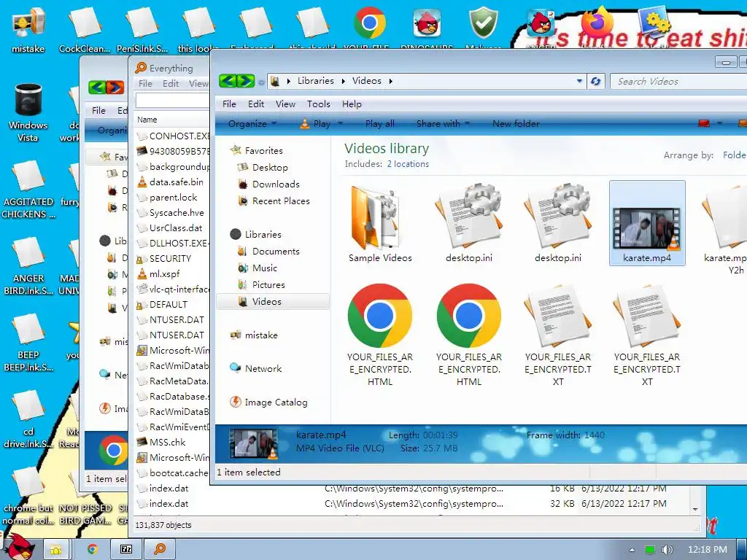747x560 pixels.
Task: Open the mistake desktop computer icon
Action: [x=28, y=30]
